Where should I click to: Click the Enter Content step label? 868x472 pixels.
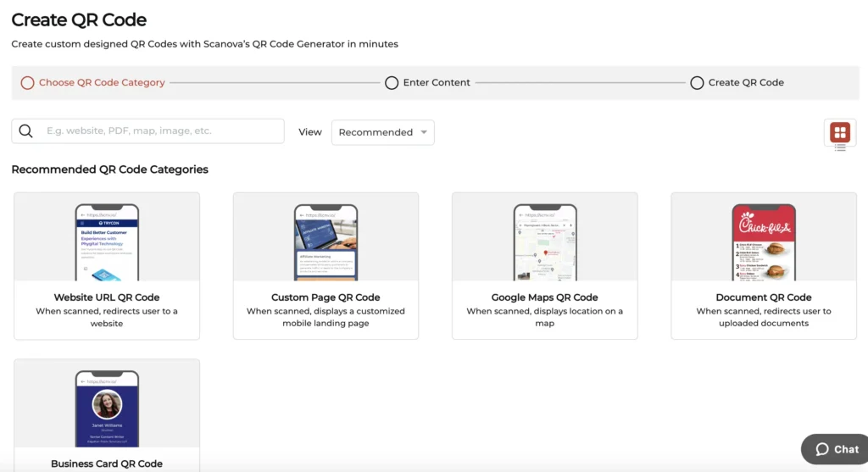click(x=437, y=82)
